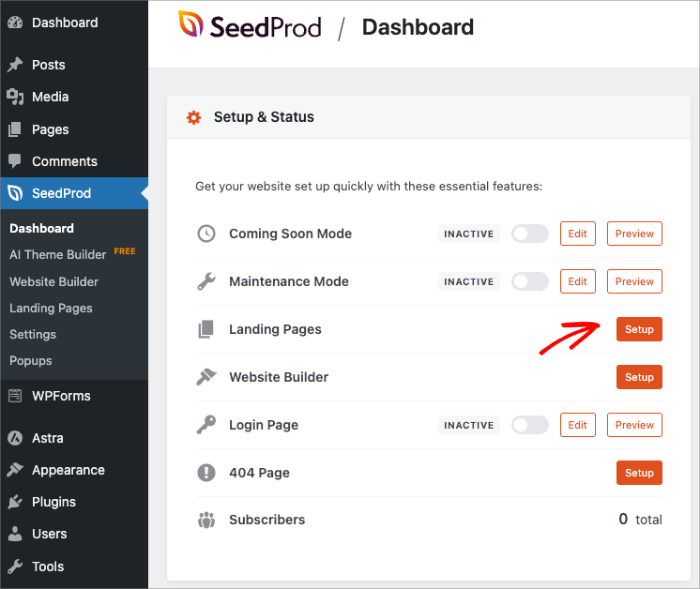Open Popups submenu item
This screenshot has height=589, width=700.
[x=30, y=360]
